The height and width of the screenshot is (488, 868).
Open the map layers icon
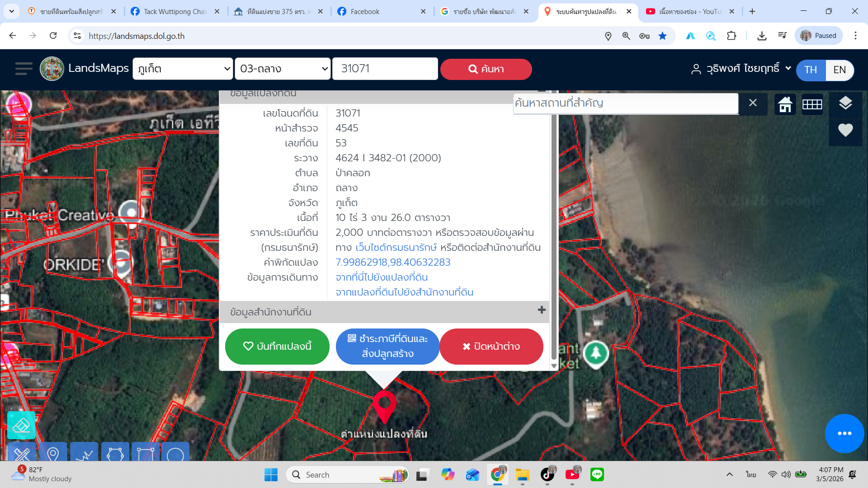(x=845, y=103)
